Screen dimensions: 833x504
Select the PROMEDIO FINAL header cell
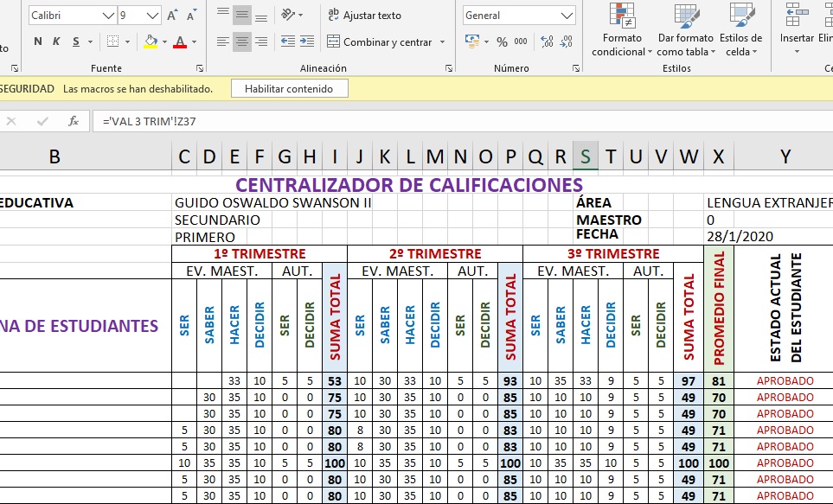pos(719,309)
